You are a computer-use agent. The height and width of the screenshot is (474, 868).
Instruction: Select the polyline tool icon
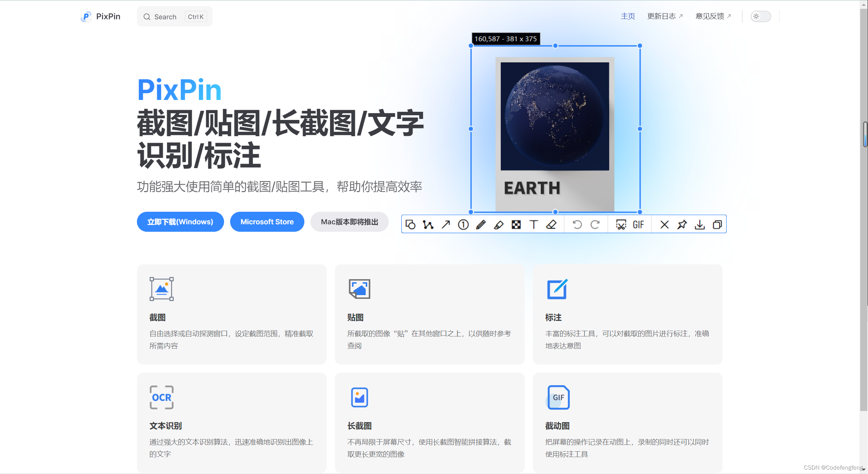[x=428, y=225]
